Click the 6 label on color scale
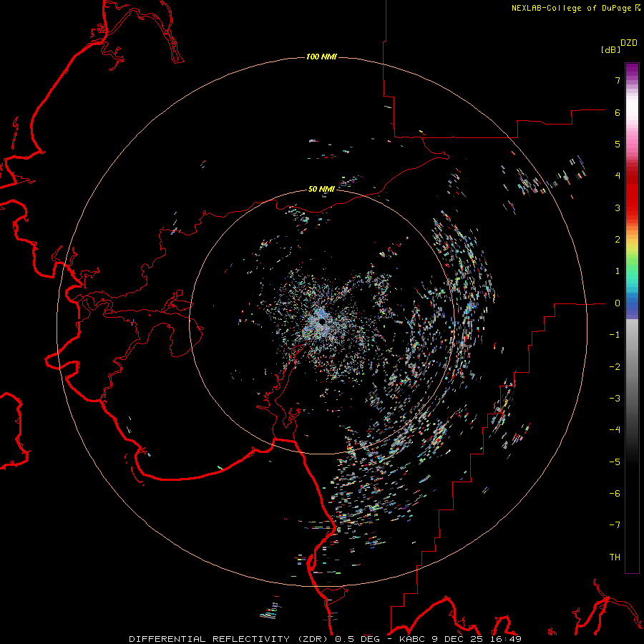644x644 pixels. tap(618, 112)
